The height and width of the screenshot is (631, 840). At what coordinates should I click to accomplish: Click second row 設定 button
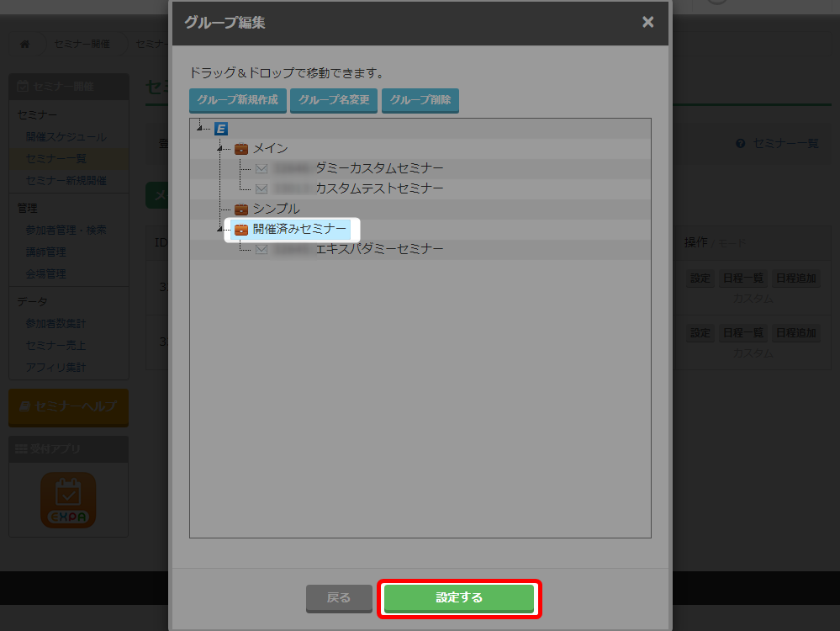click(x=700, y=333)
